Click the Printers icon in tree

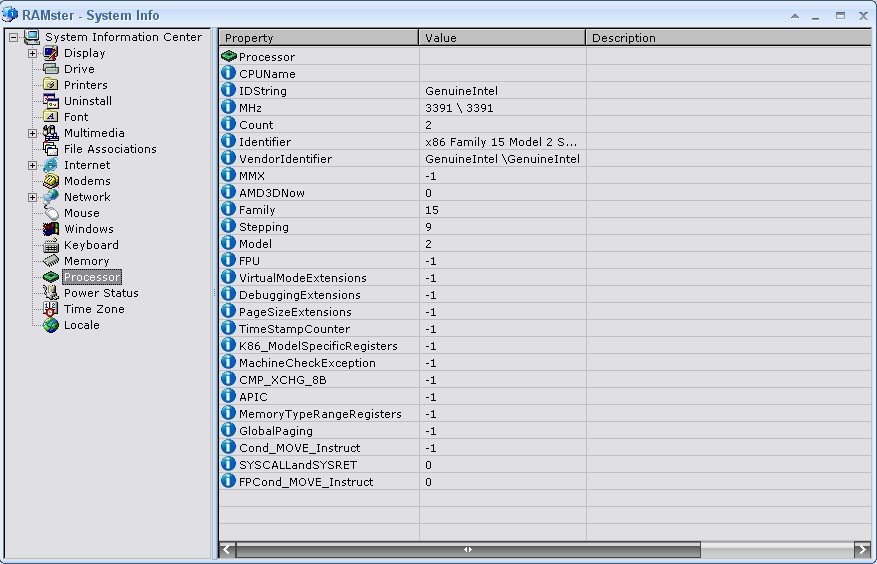click(51, 85)
